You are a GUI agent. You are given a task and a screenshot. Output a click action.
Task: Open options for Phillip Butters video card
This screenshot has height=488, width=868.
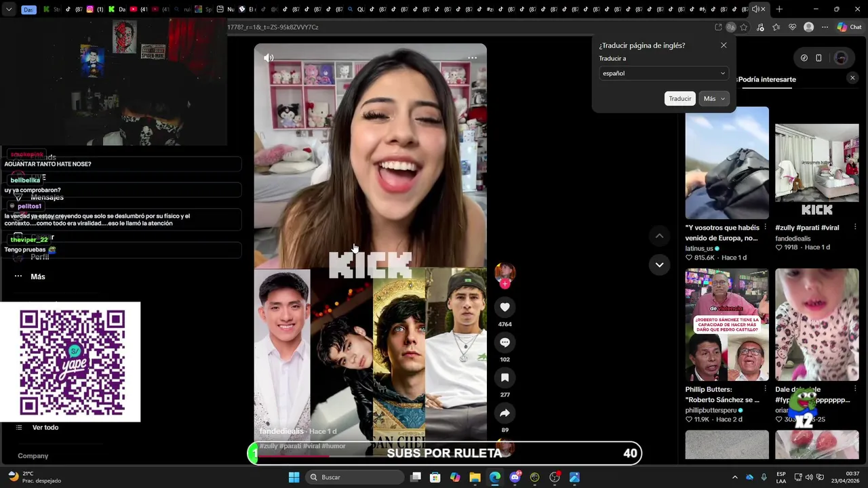point(765,390)
